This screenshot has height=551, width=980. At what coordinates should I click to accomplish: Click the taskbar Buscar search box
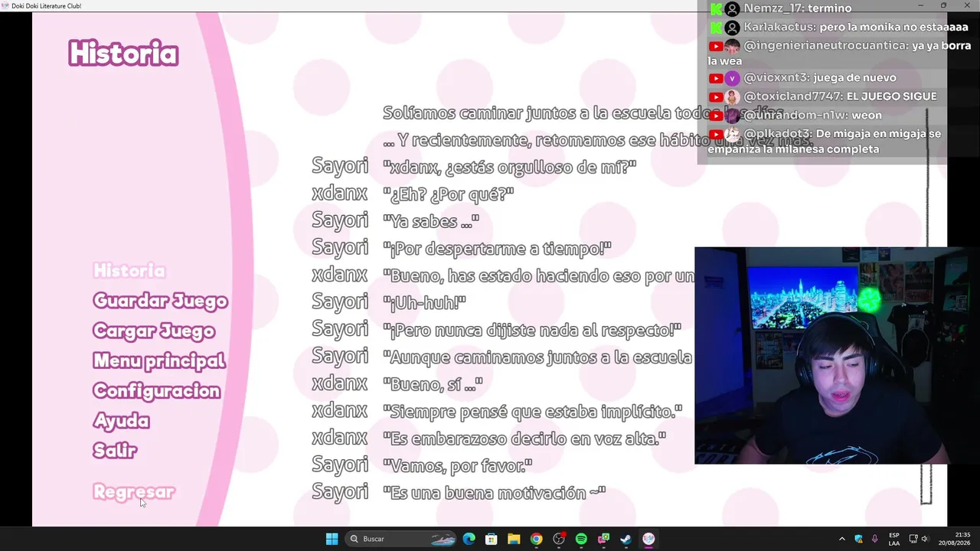401,539
